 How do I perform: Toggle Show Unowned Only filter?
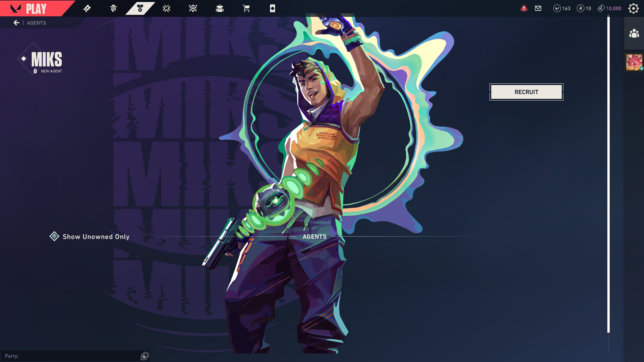[90, 236]
